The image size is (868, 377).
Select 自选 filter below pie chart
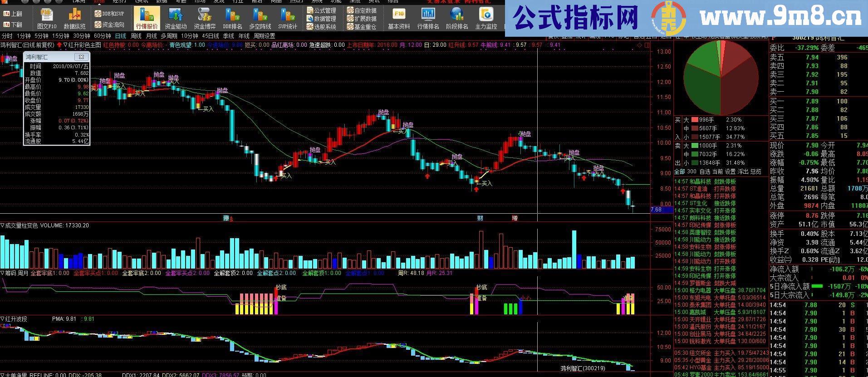(x=705, y=171)
